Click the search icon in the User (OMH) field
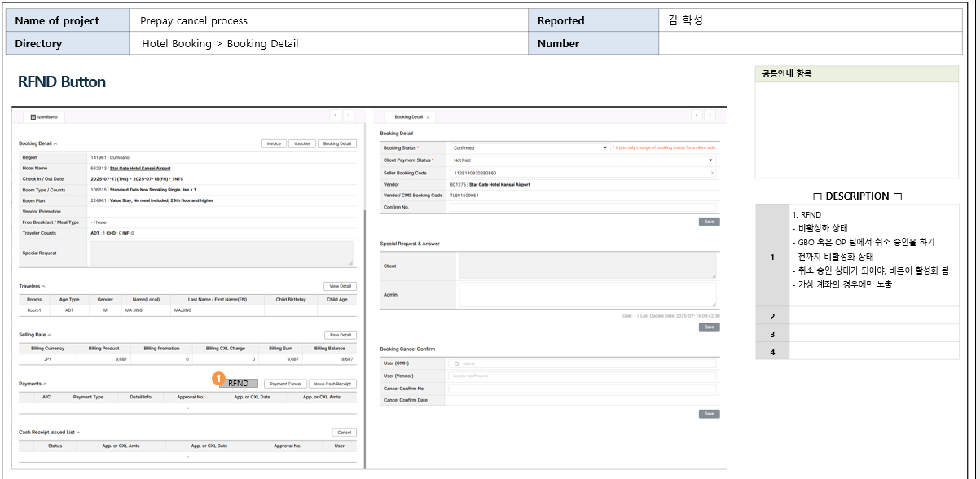 pos(456,363)
